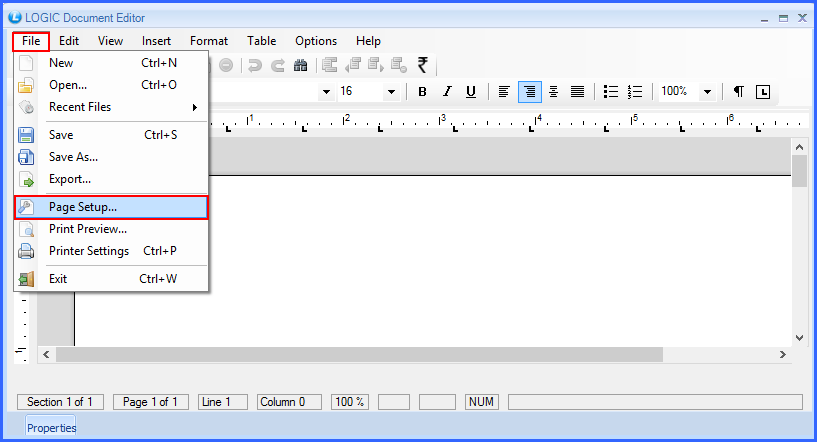Open the Table menu
The height and width of the screenshot is (442, 817).
(x=262, y=41)
